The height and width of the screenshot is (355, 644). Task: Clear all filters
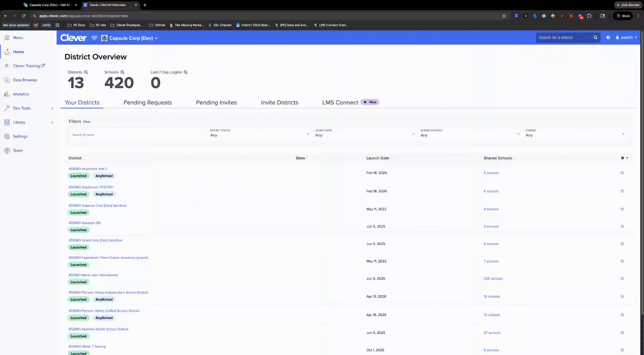[x=87, y=122]
